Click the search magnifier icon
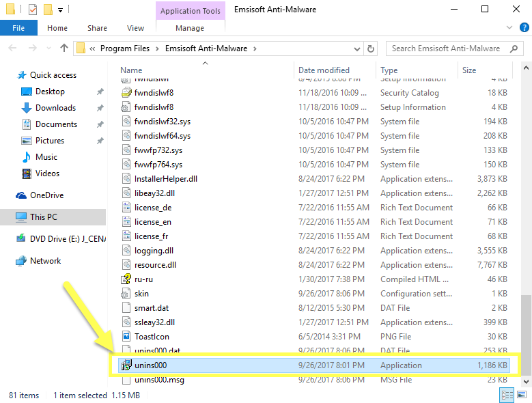Image resolution: width=532 pixels, height=403 pixels. (514, 48)
